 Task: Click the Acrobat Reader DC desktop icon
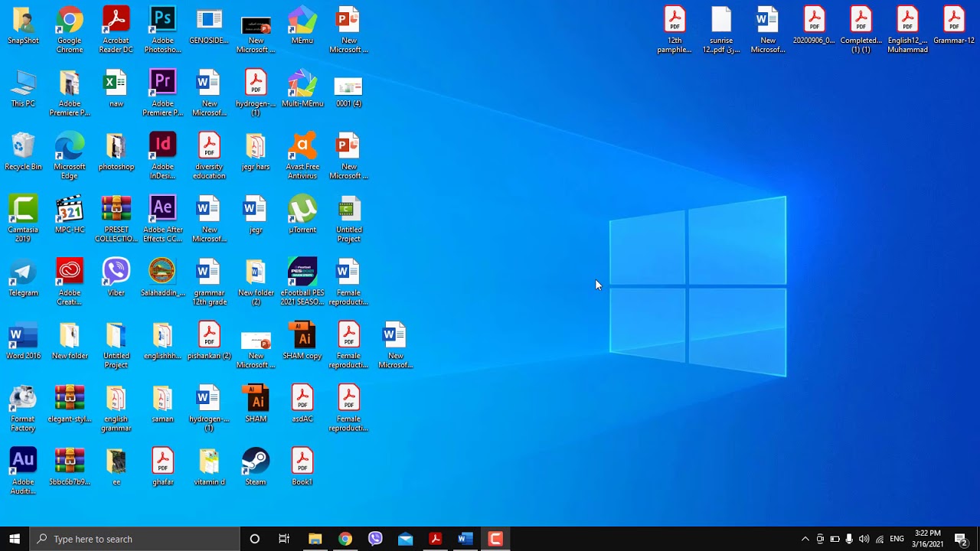pyautogui.click(x=116, y=30)
